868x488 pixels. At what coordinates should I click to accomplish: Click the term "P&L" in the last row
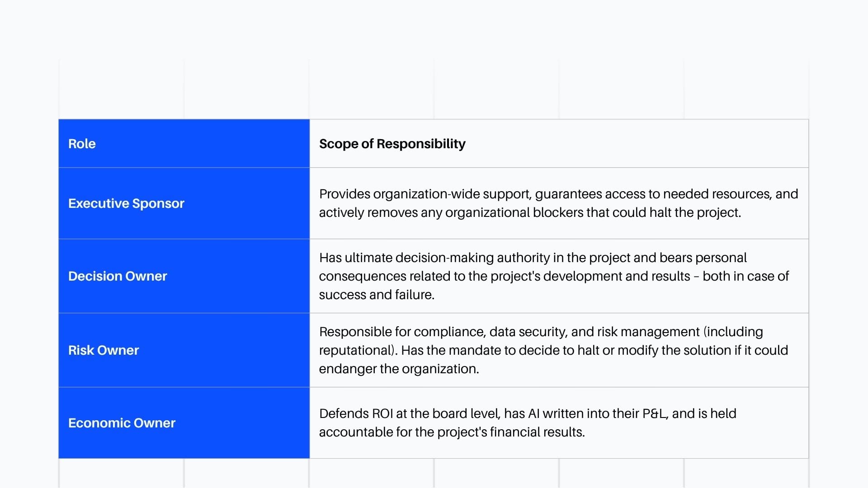(x=654, y=413)
